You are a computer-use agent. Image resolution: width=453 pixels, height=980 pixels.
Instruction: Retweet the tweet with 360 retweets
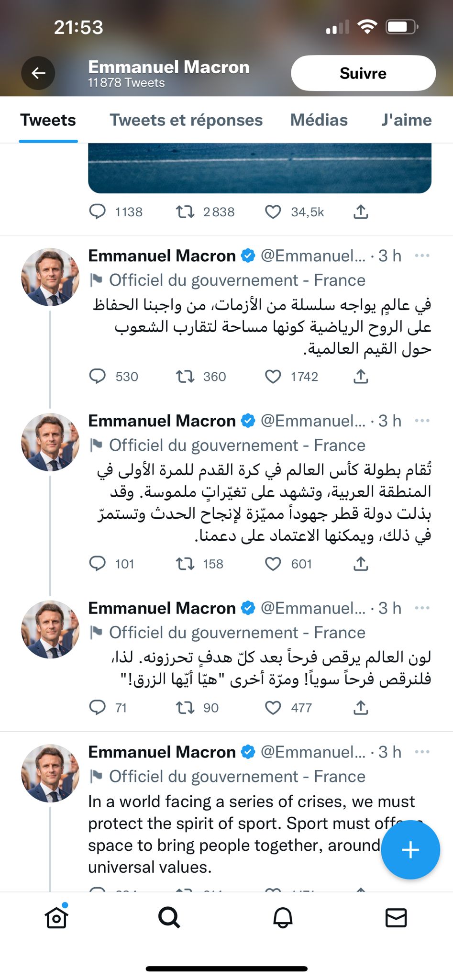tap(185, 377)
